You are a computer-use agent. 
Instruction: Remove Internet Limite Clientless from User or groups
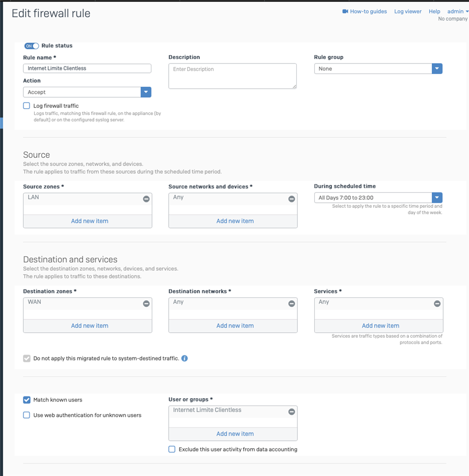point(292,412)
